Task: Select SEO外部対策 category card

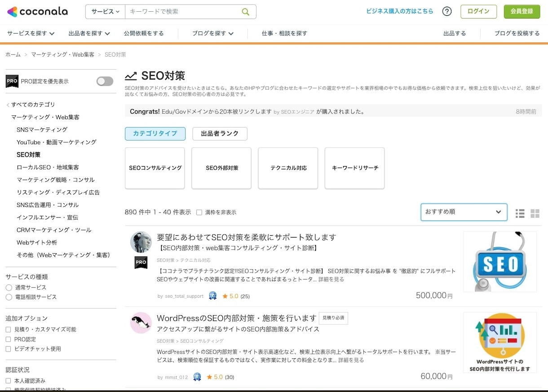Action: coord(221,168)
